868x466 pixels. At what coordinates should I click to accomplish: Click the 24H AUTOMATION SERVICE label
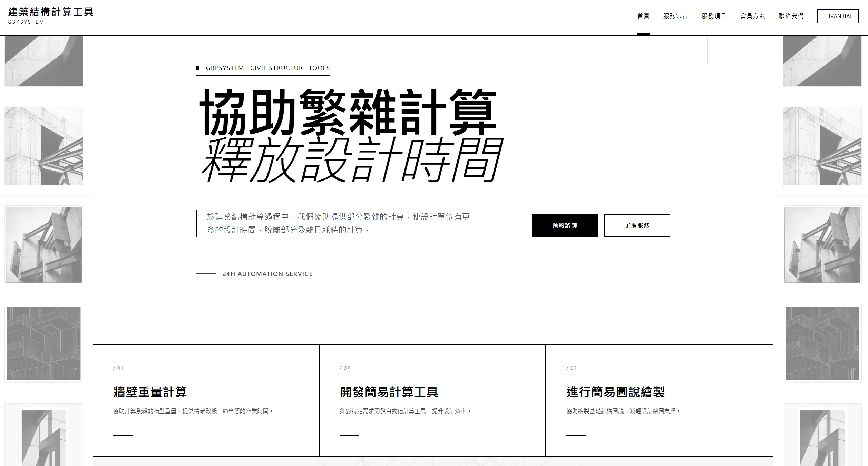coord(267,274)
